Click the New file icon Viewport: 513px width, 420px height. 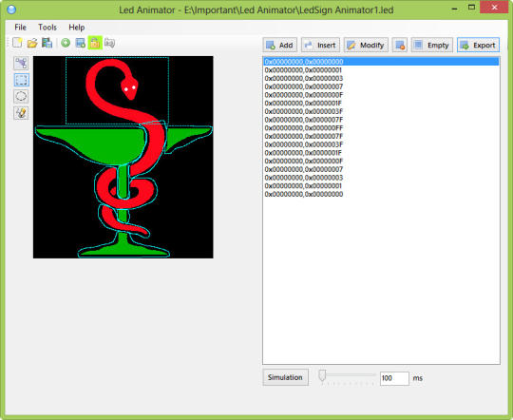click(17, 43)
